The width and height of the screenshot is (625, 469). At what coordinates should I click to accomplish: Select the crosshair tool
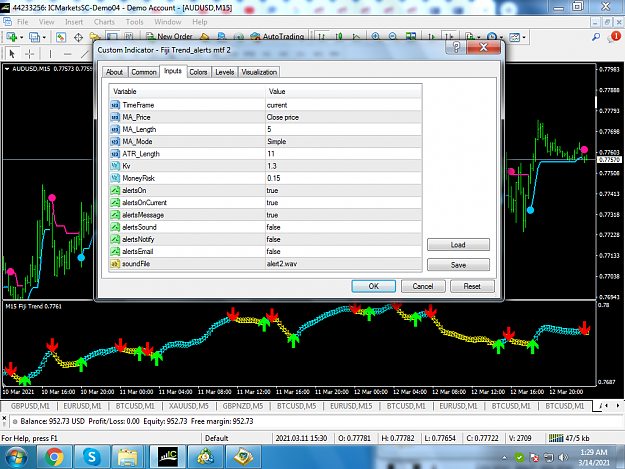click(29, 53)
